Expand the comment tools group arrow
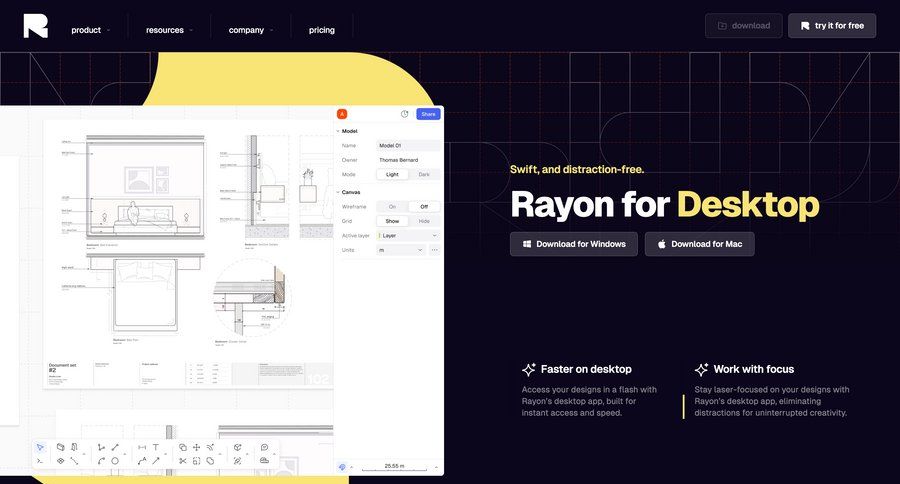Screen dimensions: 900x484 coord(274,454)
